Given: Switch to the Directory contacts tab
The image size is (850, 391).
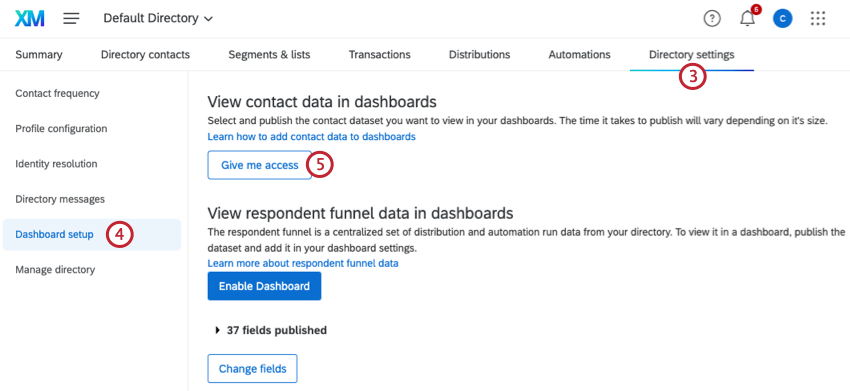Looking at the screenshot, I should coord(145,55).
